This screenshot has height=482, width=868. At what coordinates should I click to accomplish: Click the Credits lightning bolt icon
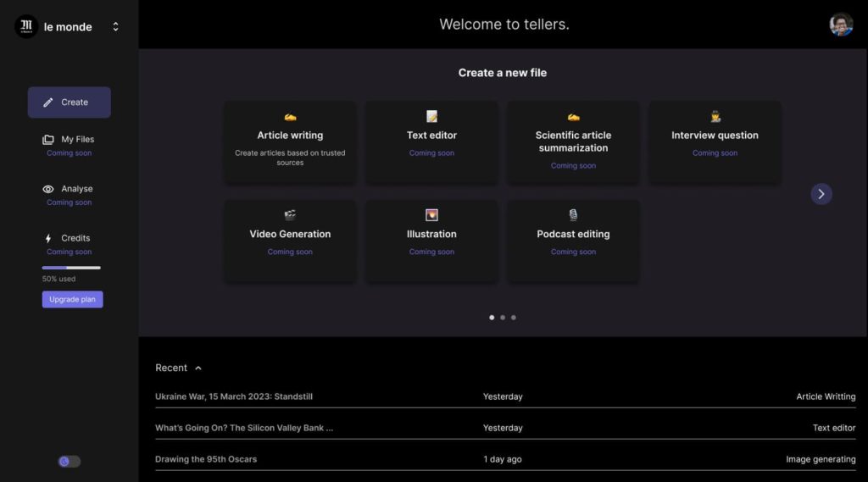[x=48, y=239]
